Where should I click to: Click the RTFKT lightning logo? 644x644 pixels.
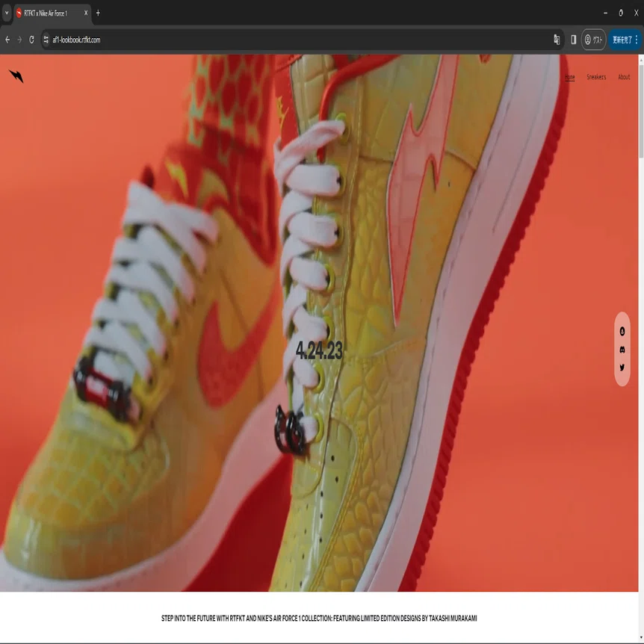click(x=16, y=76)
